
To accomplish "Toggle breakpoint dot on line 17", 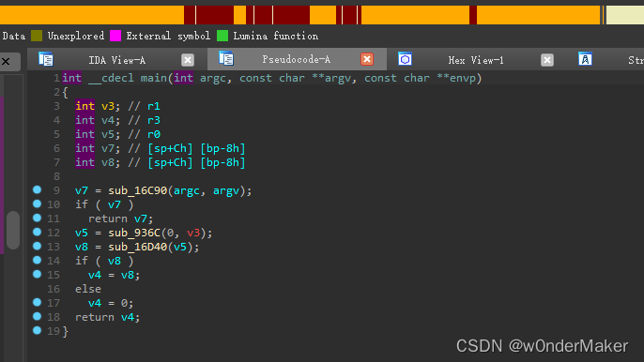I will point(37,302).
